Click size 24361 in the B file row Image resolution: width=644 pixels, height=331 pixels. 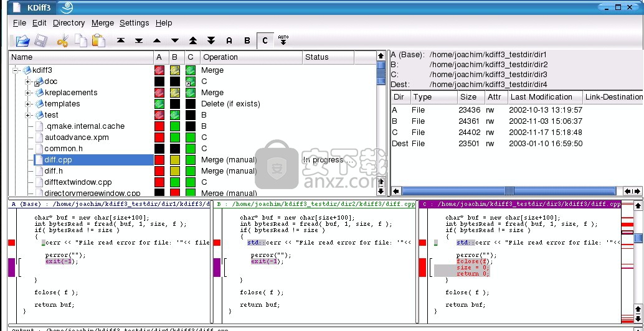(x=470, y=121)
